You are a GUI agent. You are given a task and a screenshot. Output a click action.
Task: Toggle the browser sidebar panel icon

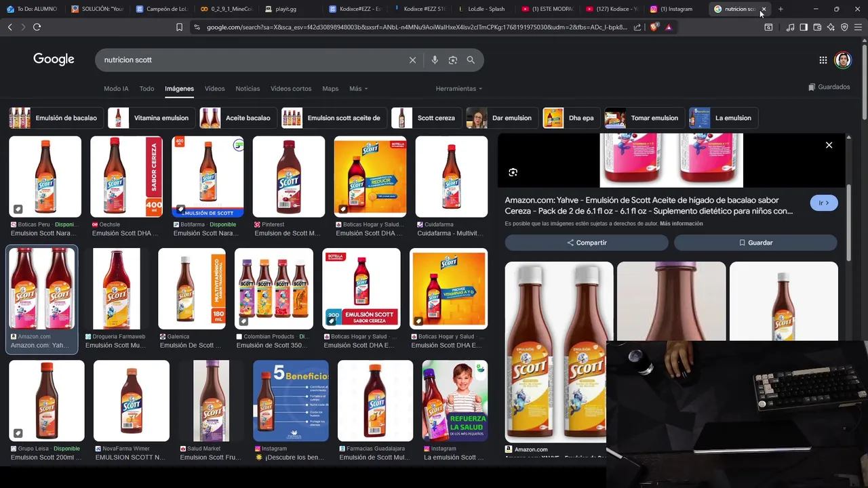[804, 27]
